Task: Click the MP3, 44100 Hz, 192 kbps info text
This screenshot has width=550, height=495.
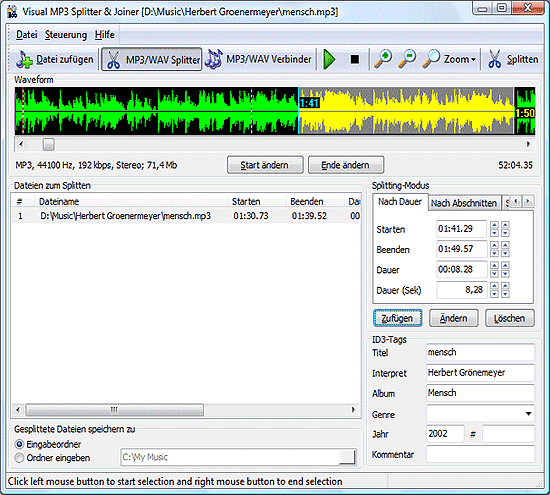Action: pyautogui.click(x=96, y=165)
